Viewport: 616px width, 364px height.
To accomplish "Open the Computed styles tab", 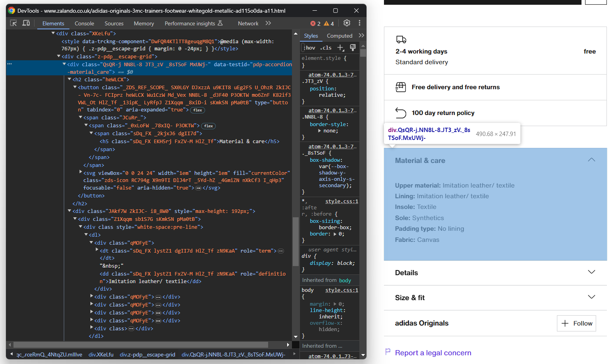I will point(339,36).
